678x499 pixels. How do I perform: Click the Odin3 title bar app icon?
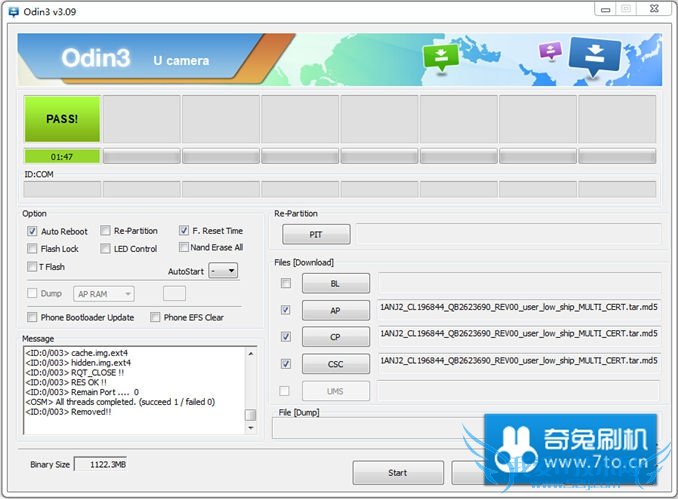[x=14, y=12]
